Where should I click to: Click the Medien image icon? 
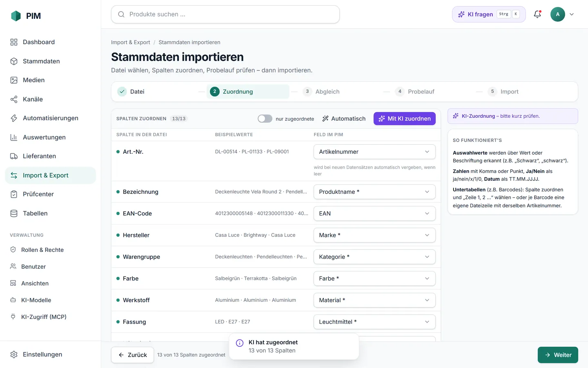(x=14, y=80)
